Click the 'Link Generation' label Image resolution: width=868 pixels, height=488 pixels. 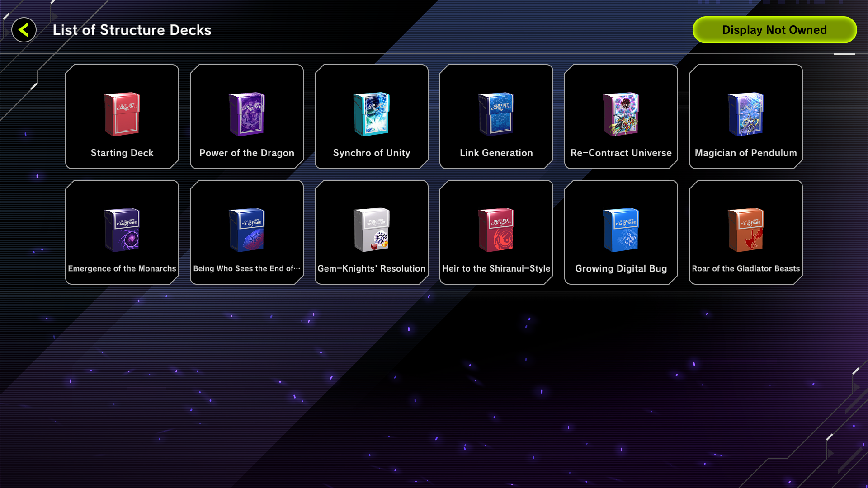[496, 153]
